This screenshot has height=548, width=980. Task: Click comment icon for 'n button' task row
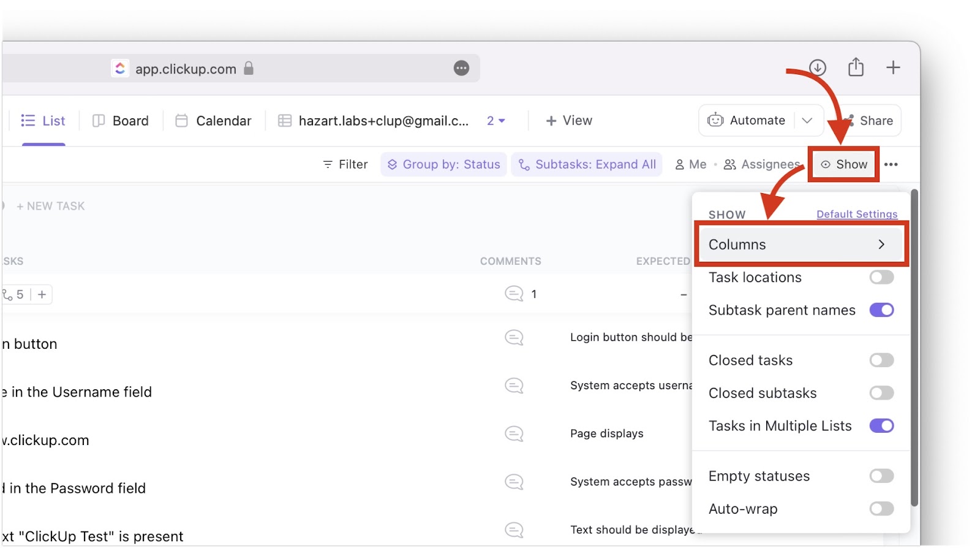point(514,338)
